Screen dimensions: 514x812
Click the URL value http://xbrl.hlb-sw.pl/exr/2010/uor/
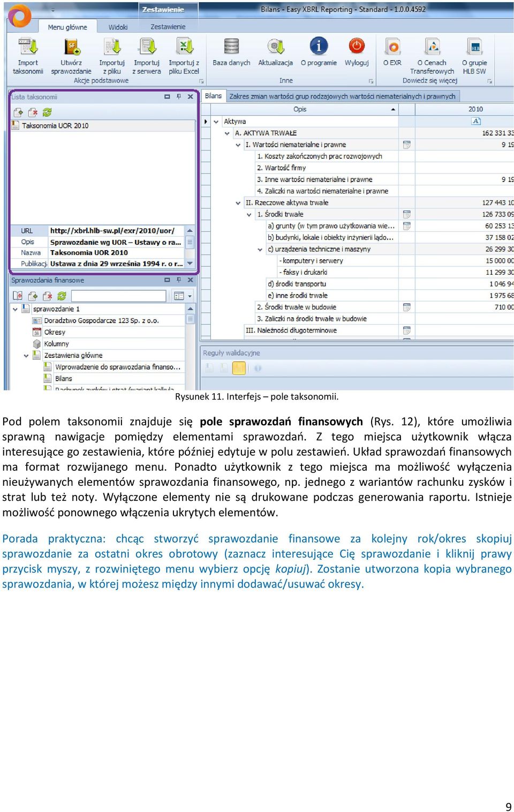pyautogui.click(x=112, y=231)
